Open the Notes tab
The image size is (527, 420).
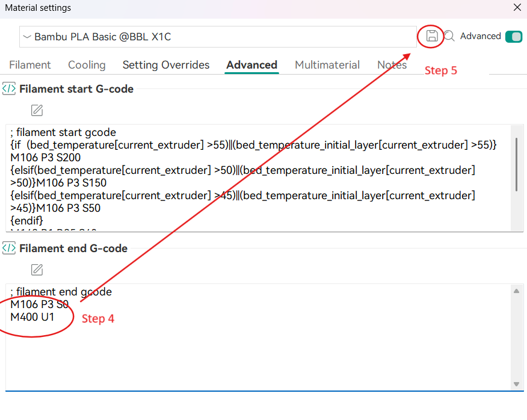(x=392, y=65)
